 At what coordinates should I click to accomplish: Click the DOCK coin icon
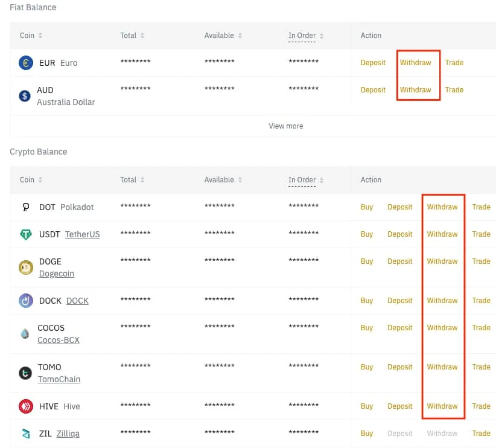click(x=25, y=301)
